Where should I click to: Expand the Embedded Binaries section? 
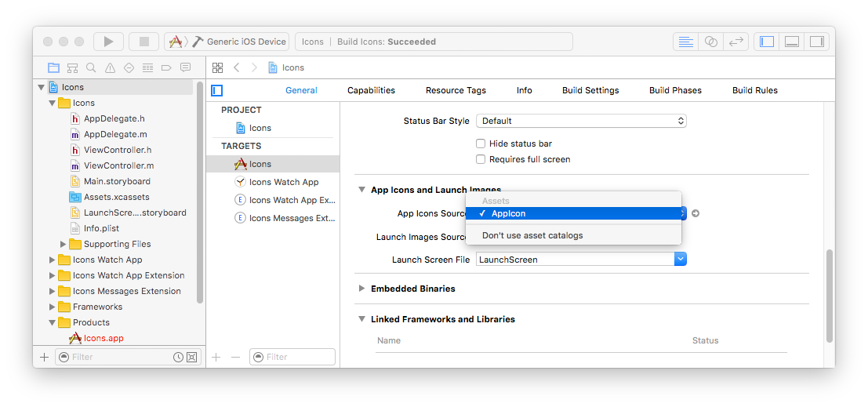point(362,289)
